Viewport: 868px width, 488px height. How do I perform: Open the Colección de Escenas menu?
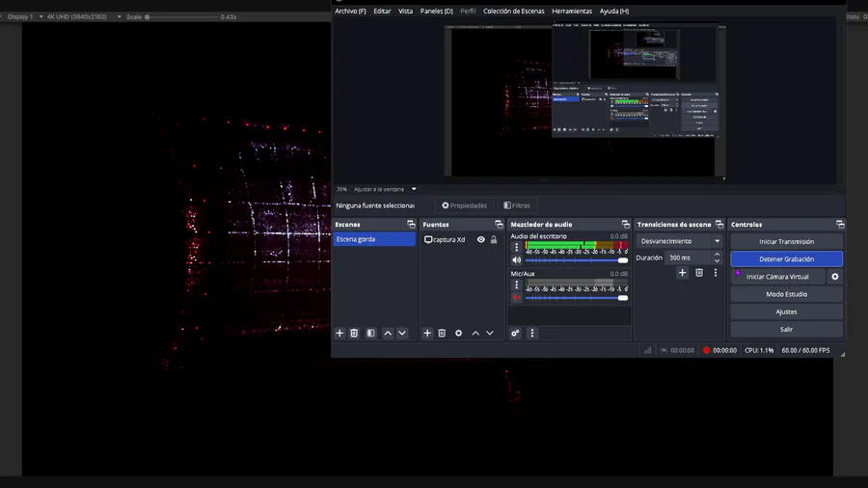(513, 12)
